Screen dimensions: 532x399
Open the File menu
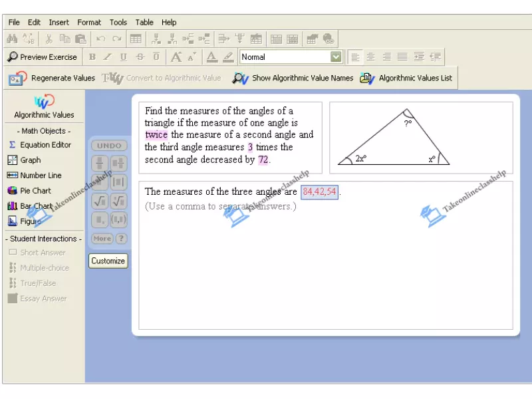pyautogui.click(x=14, y=23)
